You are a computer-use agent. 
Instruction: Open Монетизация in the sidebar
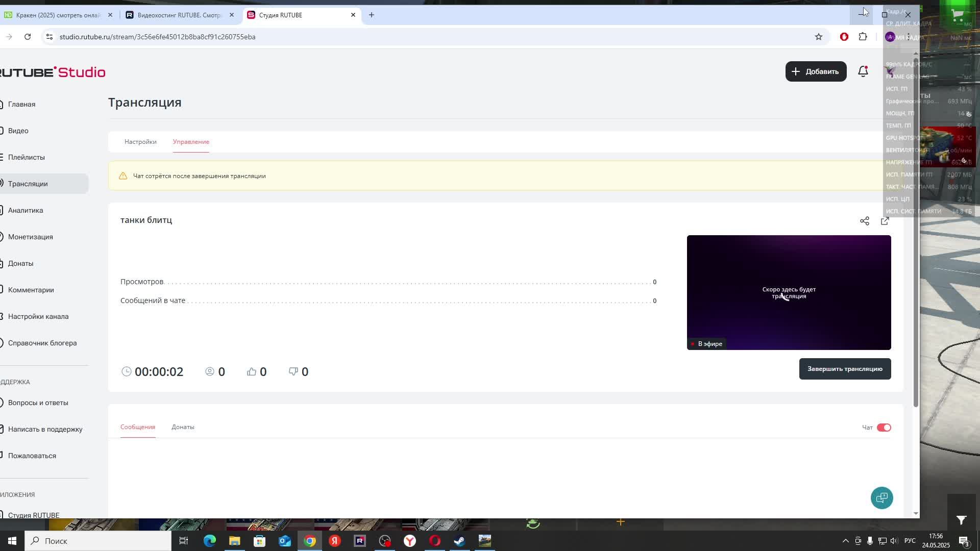click(x=30, y=237)
